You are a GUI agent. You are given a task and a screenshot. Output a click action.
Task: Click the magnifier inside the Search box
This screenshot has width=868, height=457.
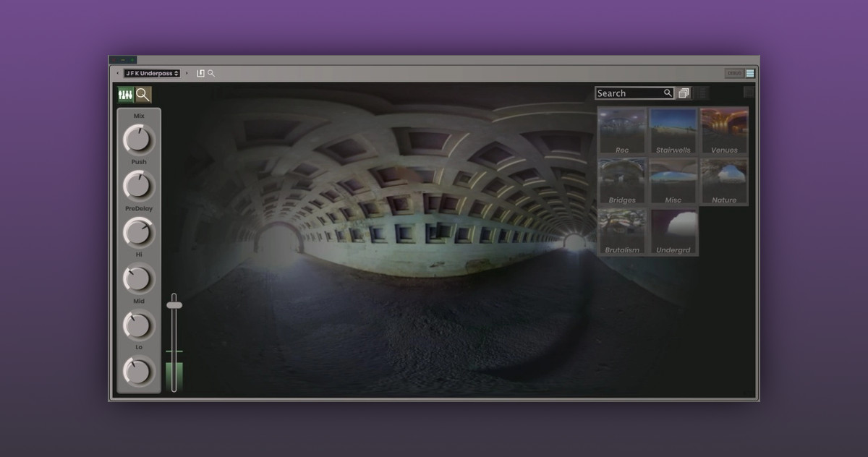pos(668,93)
